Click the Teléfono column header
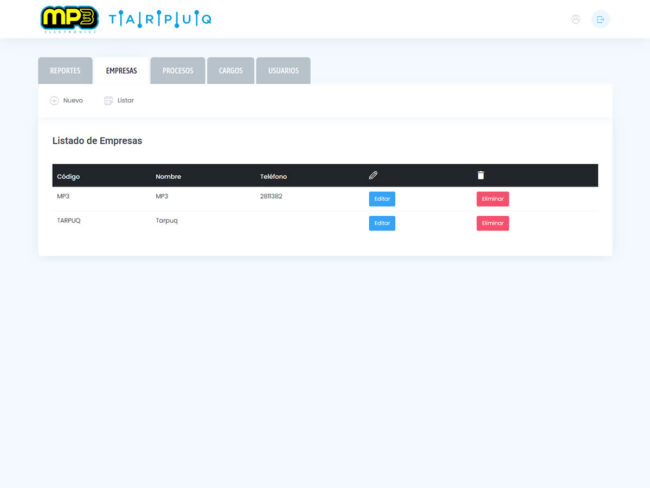 tap(273, 176)
